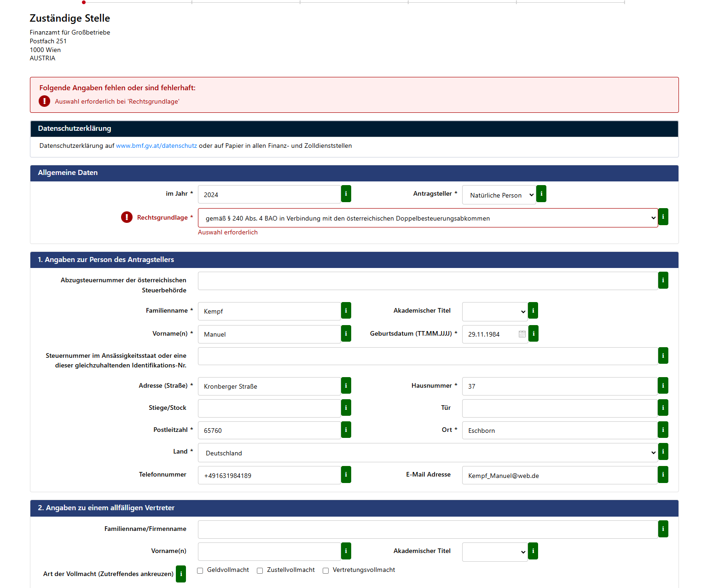Check the Vertretungsvollmacht option
The height and width of the screenshot is (588, 713).
click(326, 571)
